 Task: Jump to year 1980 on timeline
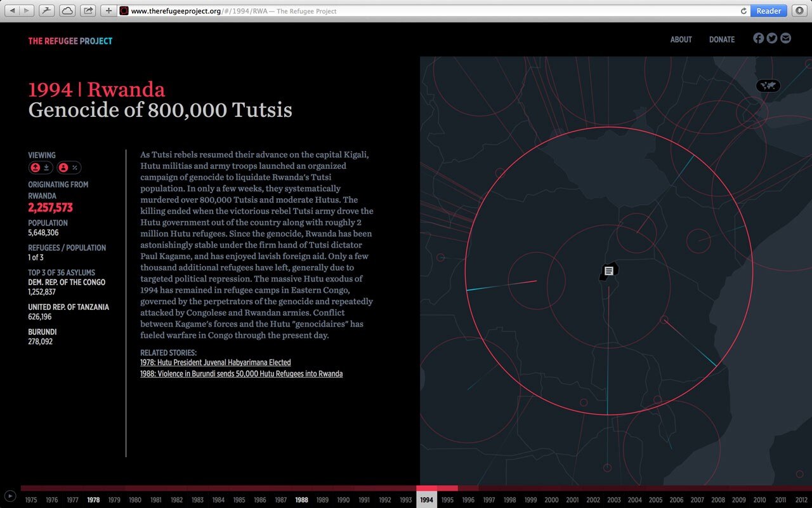135,500
